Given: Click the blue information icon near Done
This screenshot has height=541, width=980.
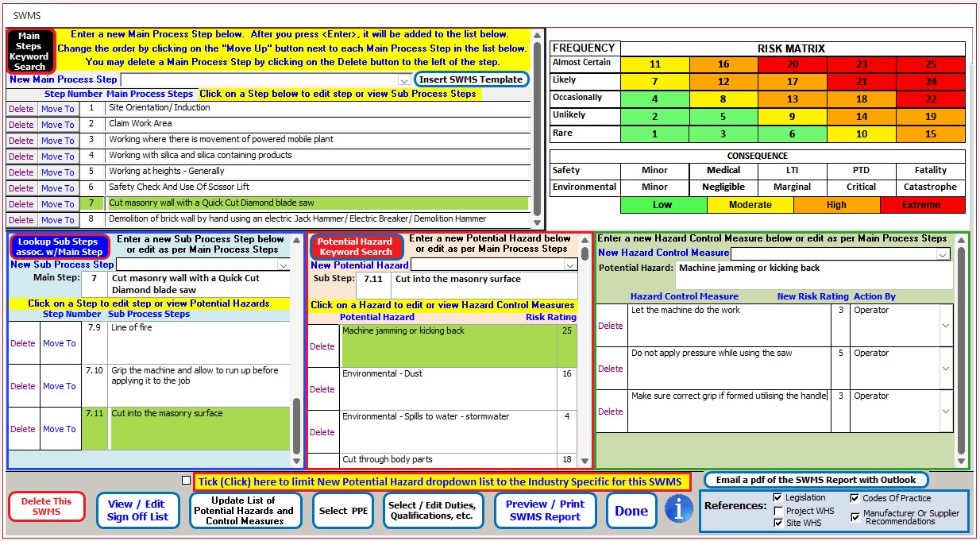Looking at the screenshot, I should click(x=680, y=510).
